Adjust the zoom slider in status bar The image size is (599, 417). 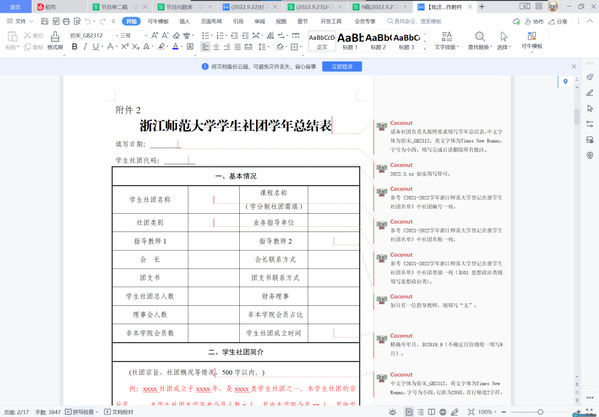pos(540,412)
